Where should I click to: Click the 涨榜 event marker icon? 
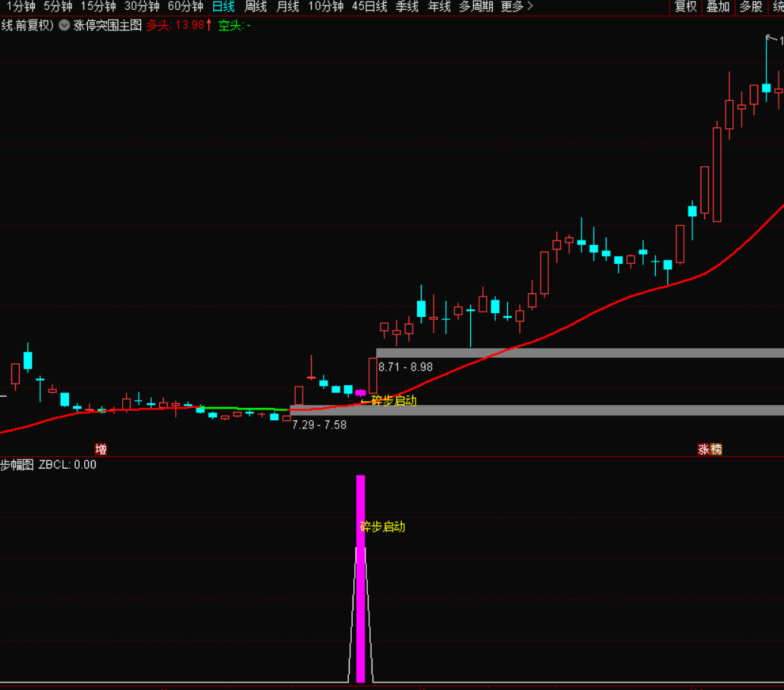click(x=710, y=449)
